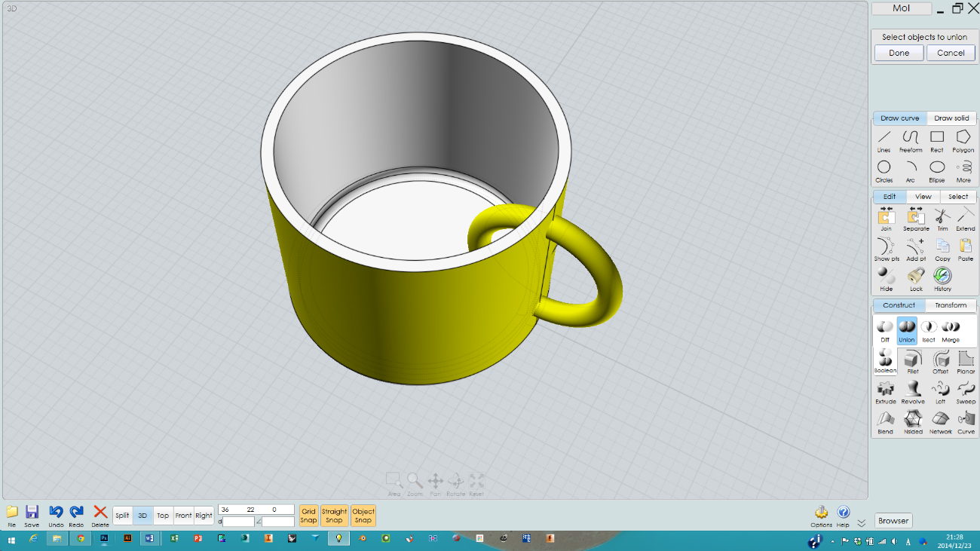980x551 pixels.
Task: Open the Select tab
Action: coord(958,197)
